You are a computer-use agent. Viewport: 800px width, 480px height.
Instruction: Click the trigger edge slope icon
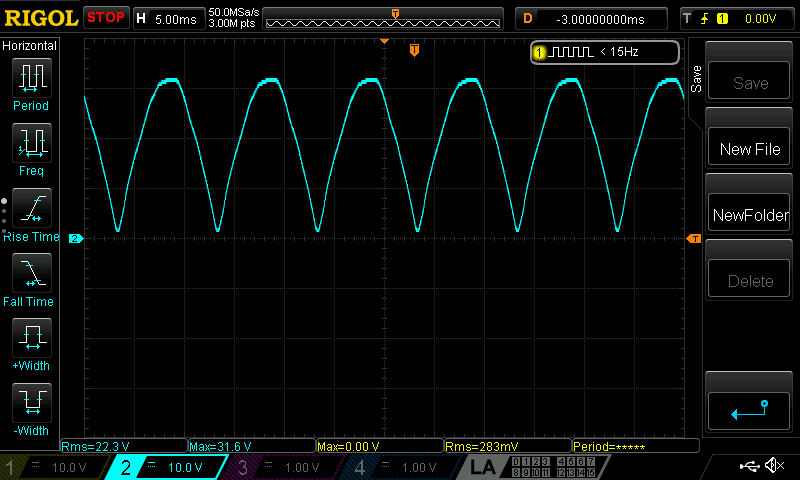coord(704,19)
